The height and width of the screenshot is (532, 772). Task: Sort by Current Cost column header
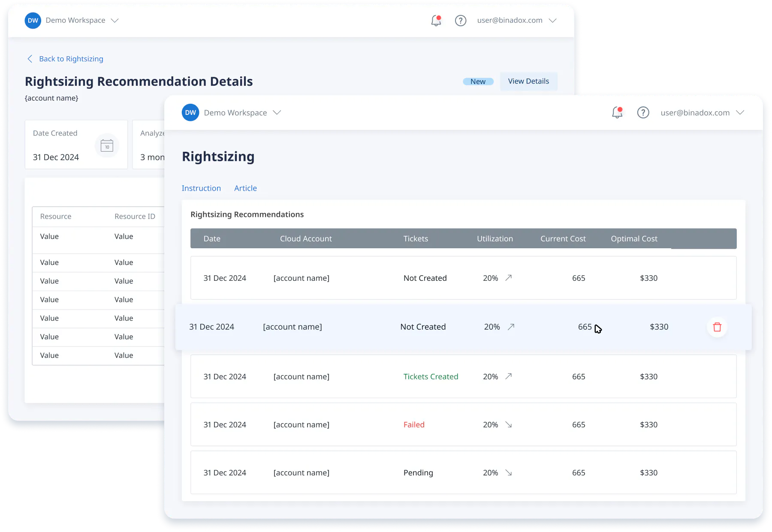pyautogui.click(x=563, y=239)
